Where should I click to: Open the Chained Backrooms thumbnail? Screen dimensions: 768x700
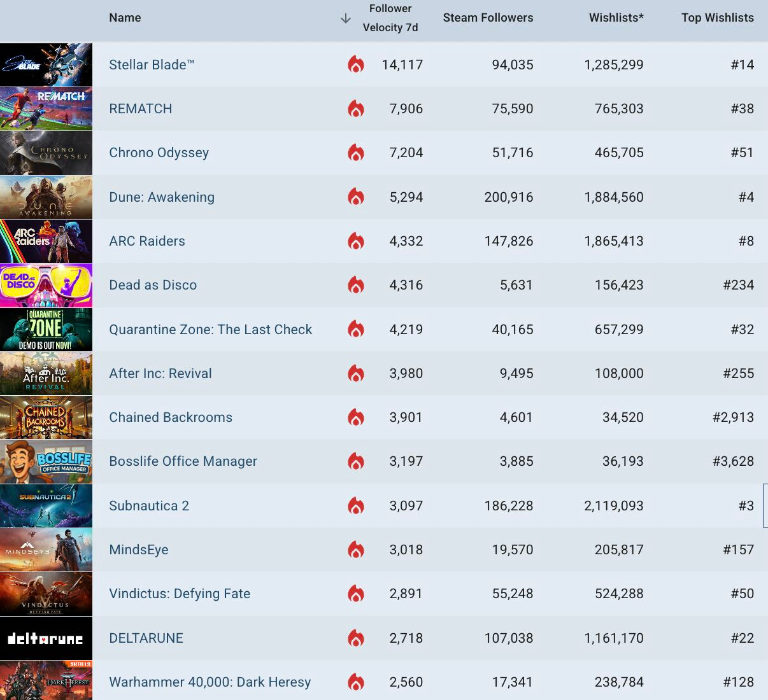click(46, 417)
